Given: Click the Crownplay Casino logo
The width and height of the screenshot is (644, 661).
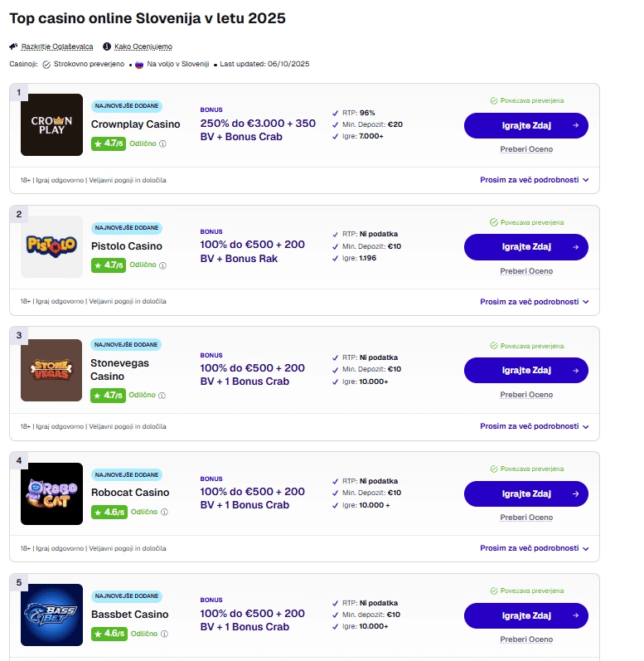Looking at the screenshot, I should coord(51,124).
